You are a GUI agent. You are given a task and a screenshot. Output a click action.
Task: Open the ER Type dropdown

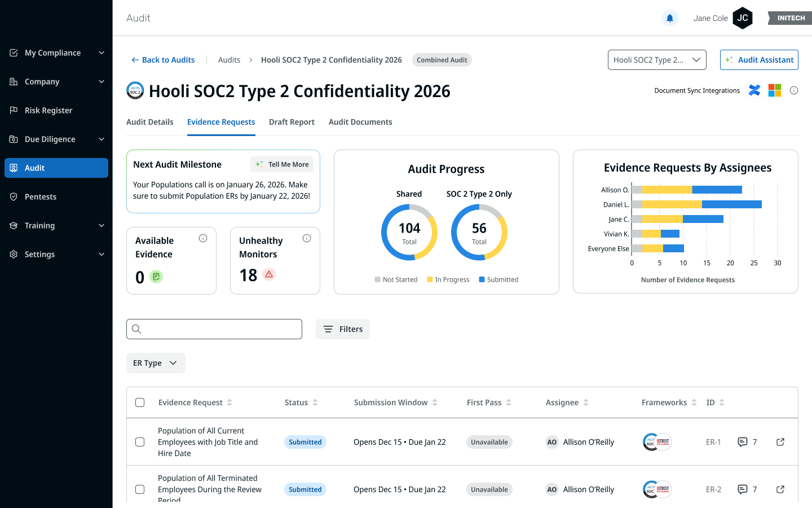[x=156, y=363]
